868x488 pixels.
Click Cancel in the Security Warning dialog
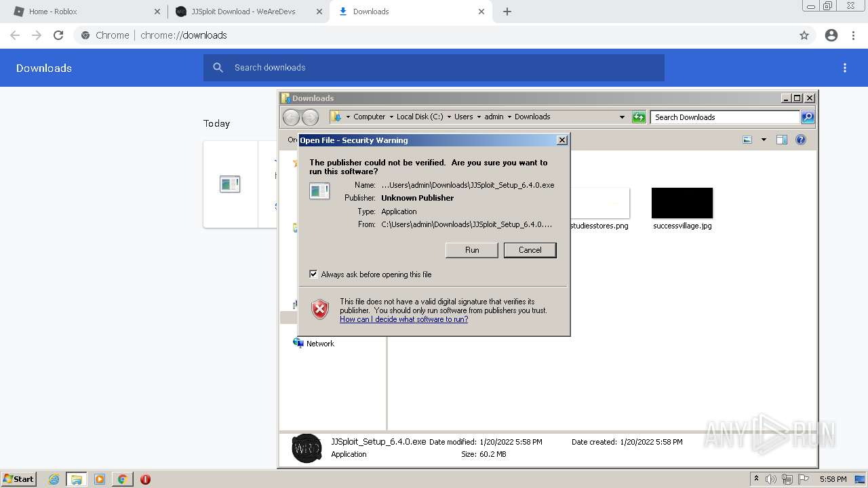click(x=530, y=250)
